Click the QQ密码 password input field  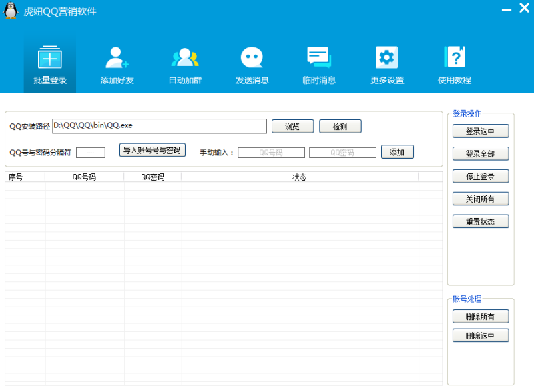click(x=342, y=153)
